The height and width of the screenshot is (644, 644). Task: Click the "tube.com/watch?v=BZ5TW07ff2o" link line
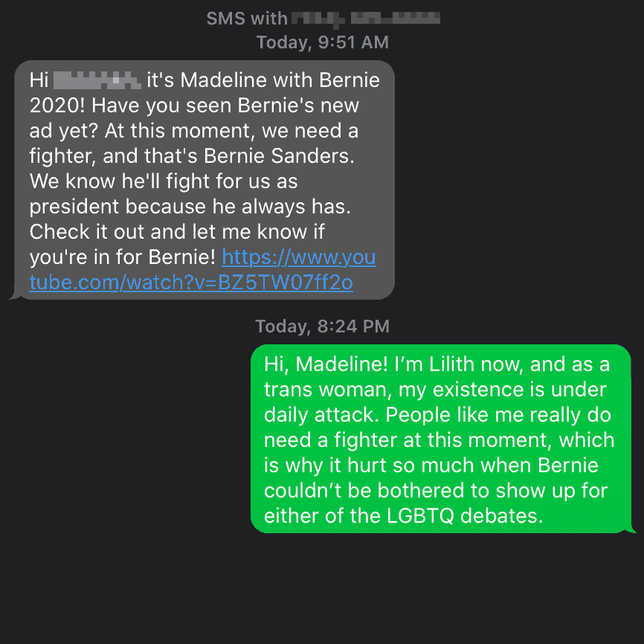(190, 283)
